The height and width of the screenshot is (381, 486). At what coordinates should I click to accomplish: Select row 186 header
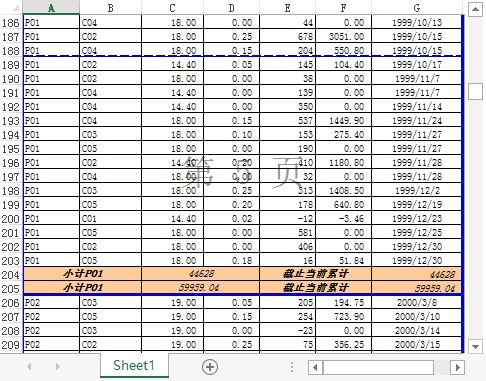11,23
